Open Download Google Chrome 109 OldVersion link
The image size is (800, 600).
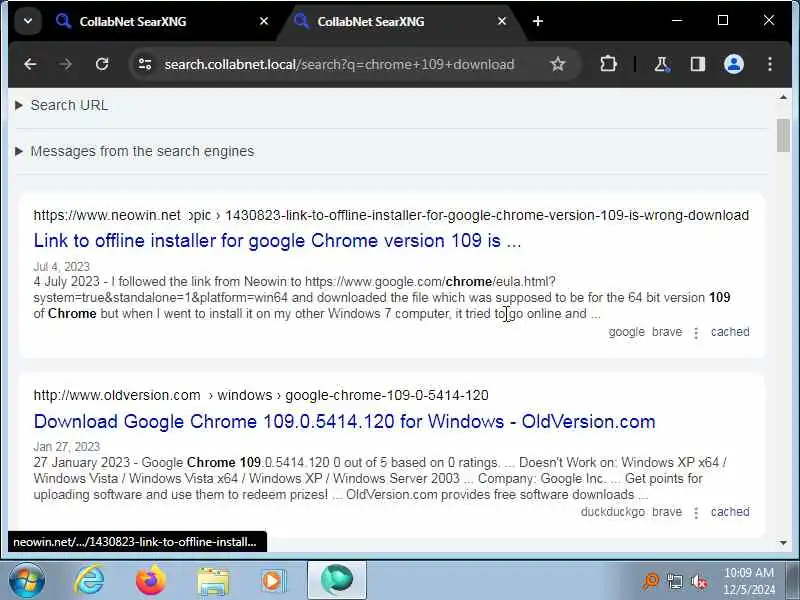coord(344,421)
